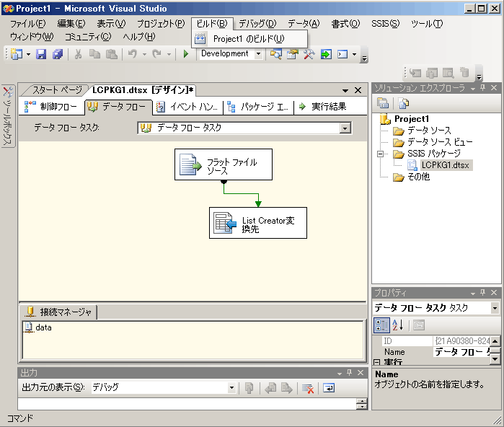Click Find Message in Code output icon
This screenshot has width=504, height=427.
249,388
